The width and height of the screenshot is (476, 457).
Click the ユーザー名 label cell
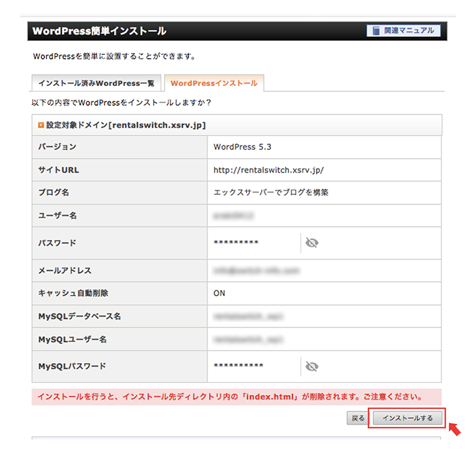(x=120, y=216)
